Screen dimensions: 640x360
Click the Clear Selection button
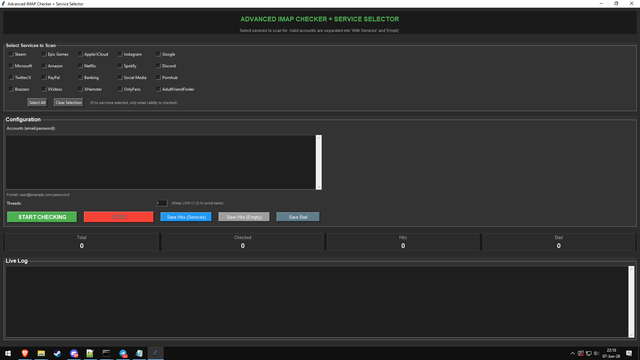tap(68, 102)
